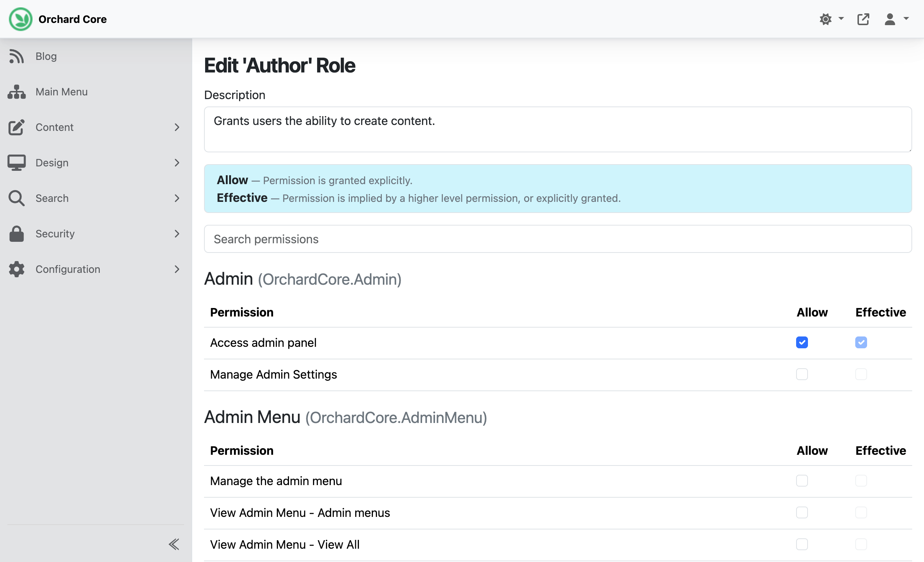Click the Main Menu sitemap icon
This screenshot has width=924, height=562.
pyautogui.click(x=17, y=92)
